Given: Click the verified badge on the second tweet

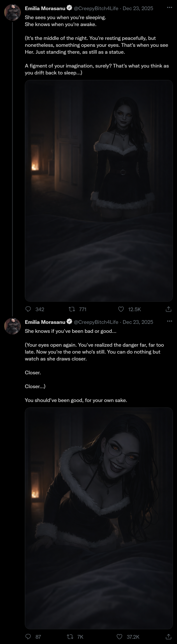Looking at the screenshot, I should pyautogui.click(x=69, y=322).
